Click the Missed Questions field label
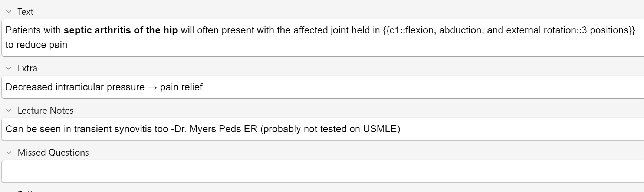Screen dimensions: 644x192 53,153
